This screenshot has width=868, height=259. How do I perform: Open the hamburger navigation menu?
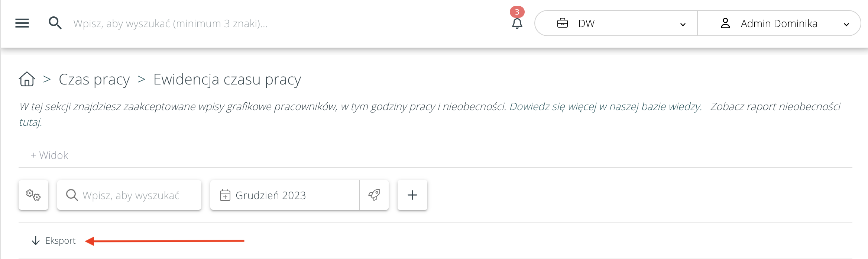pyautogui.click(x=22, y=23)
